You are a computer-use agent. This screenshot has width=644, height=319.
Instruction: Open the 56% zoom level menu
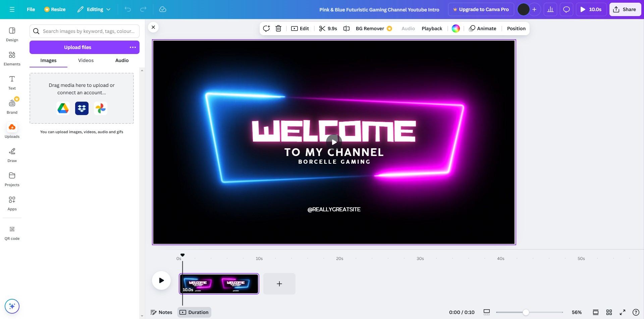(x=577, y=312)
